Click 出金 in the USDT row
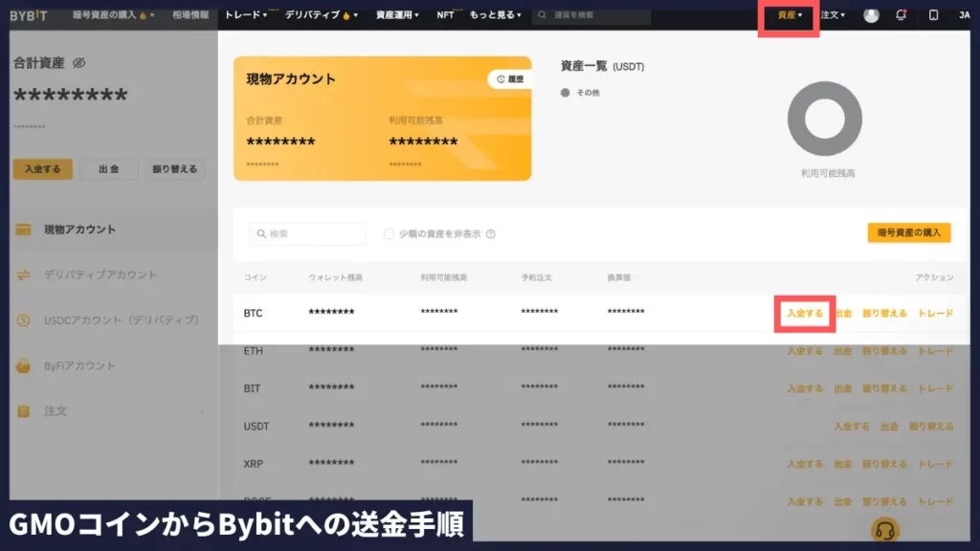 889,427
